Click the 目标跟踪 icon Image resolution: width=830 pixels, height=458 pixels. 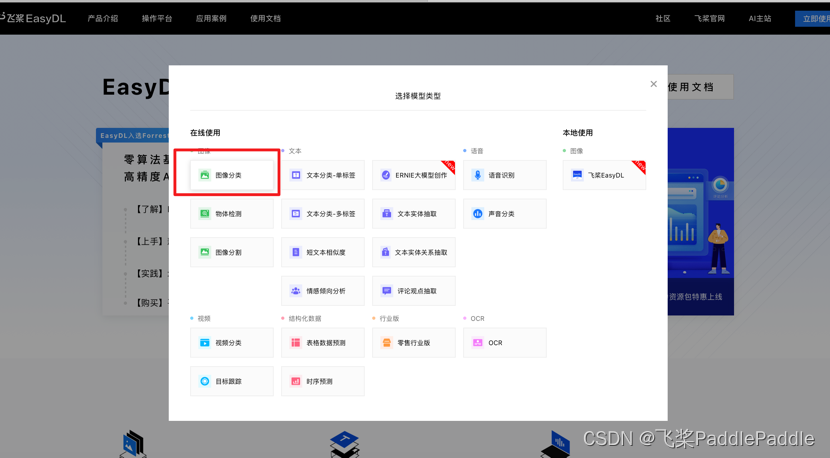pos(204,381)
